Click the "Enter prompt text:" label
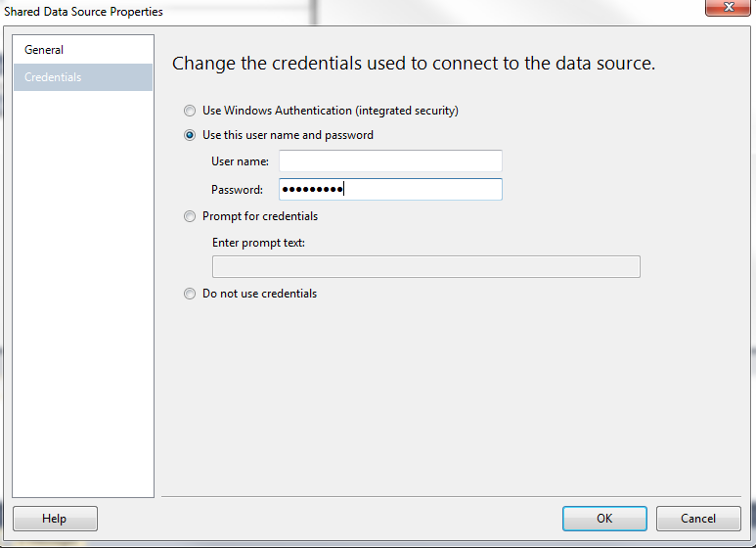The height and width of the screenshot is (548, 756). click(x=258, y=243)
